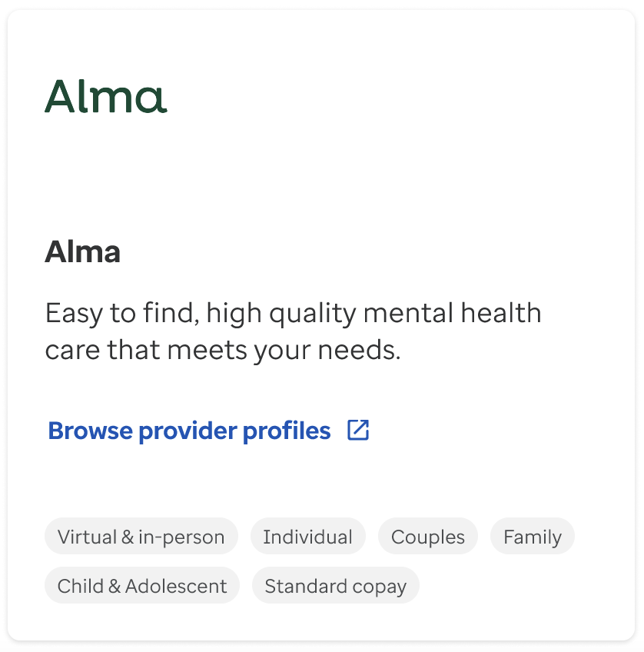Click the word "Adolescent" in the tag
The width and height of the screenshot is (644, 652).
[176, 586]
